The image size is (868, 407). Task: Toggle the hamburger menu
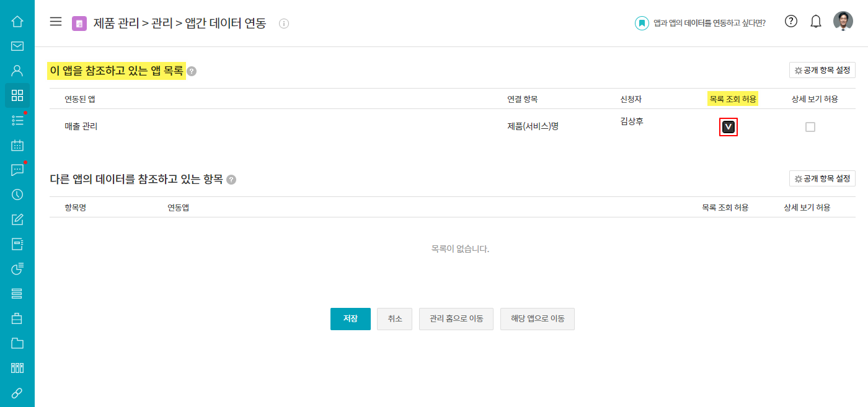coord(56,22)
